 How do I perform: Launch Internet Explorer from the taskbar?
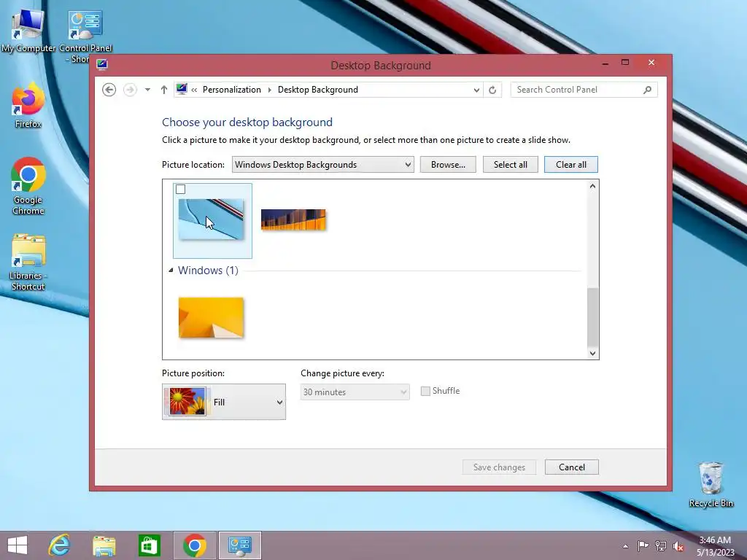point(60,545)
